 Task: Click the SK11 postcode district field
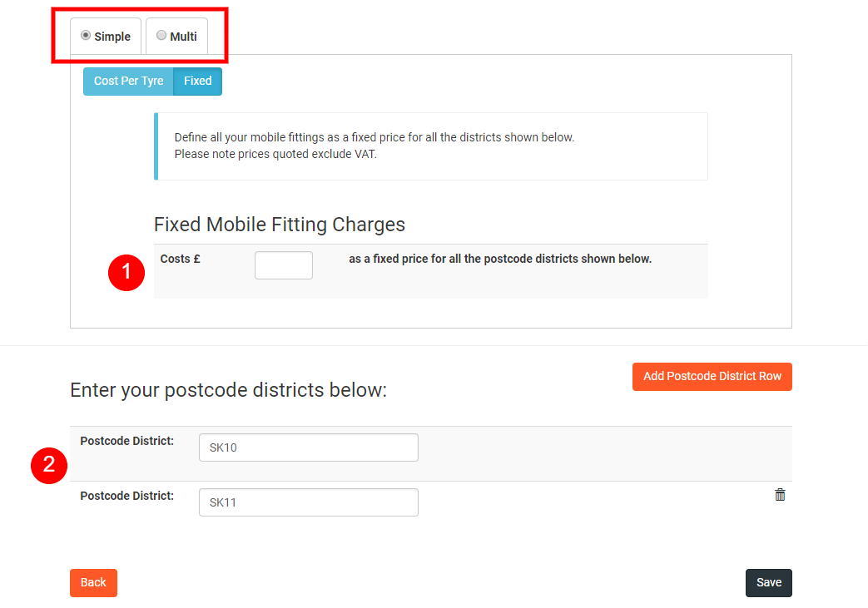tap(309, 502)
